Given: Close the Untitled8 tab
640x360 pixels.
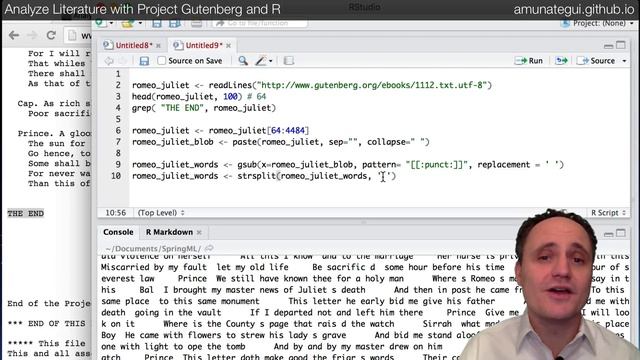Looking at the screenshot, I should 158,46.
